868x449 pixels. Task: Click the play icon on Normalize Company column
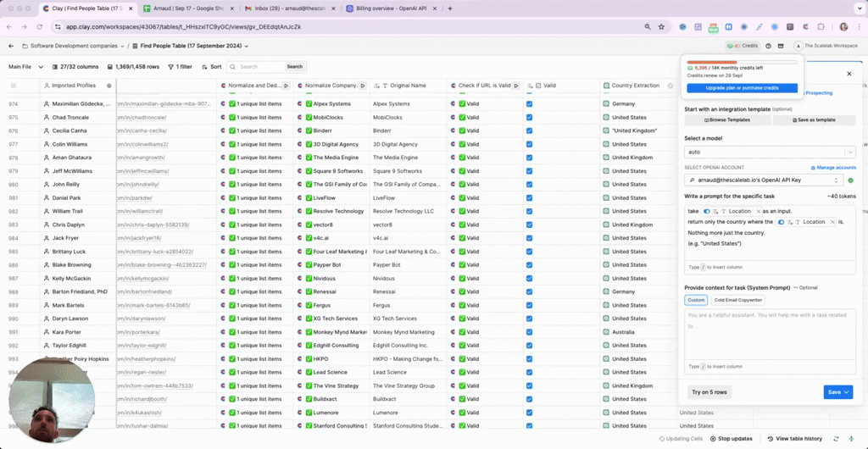(363, 86)
